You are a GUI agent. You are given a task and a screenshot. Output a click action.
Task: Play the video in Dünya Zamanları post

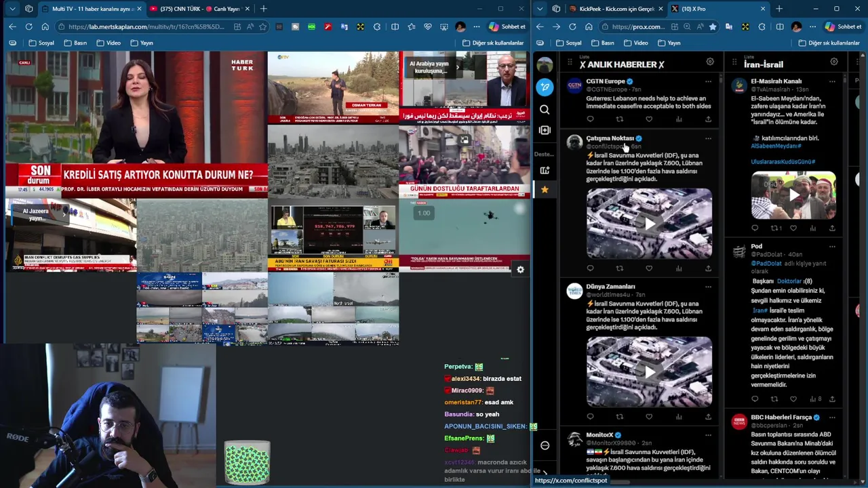click(649, 372)
